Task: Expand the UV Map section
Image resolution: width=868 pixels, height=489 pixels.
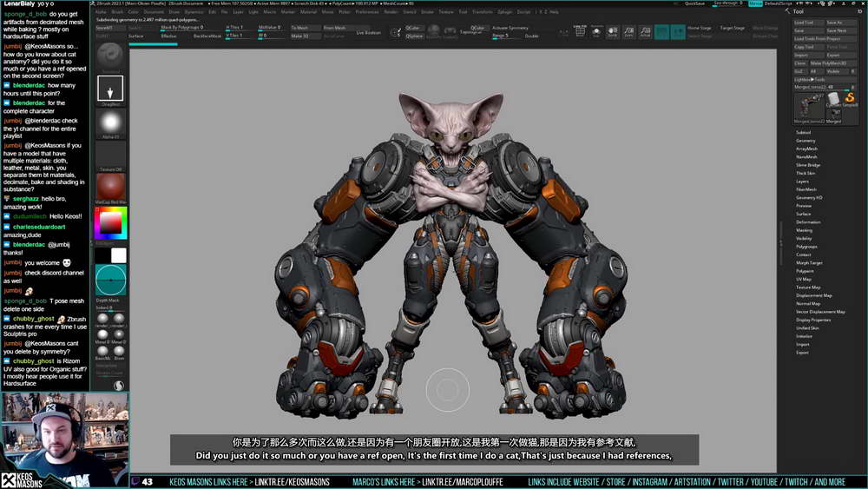Action: click(804, 279)
